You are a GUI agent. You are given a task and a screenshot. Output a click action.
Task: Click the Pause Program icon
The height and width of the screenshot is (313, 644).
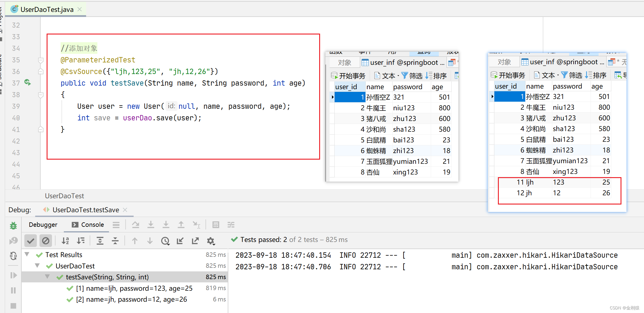(13, 290)
